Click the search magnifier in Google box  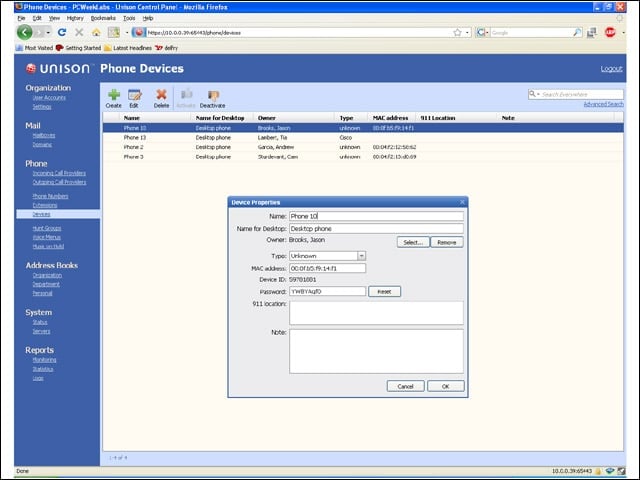[577, 32]
